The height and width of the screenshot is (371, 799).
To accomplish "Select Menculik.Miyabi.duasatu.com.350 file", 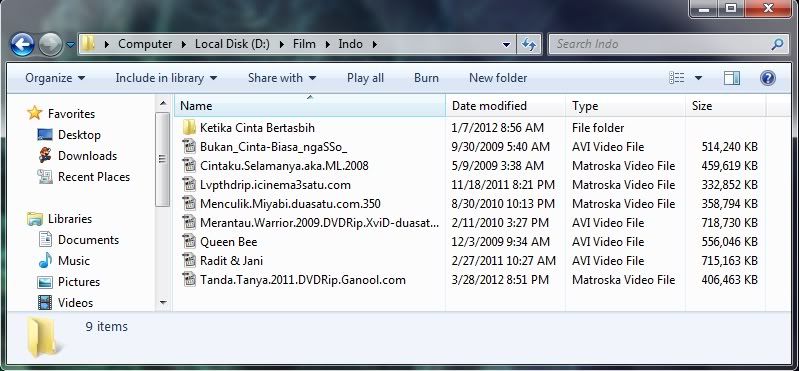I will pos(290,204).
